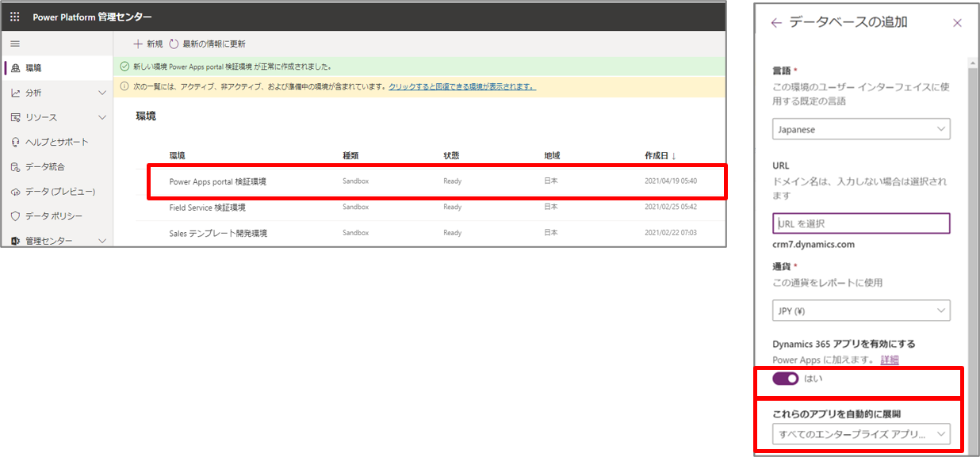Click the 状態 column header

click(x=452, y=156)
